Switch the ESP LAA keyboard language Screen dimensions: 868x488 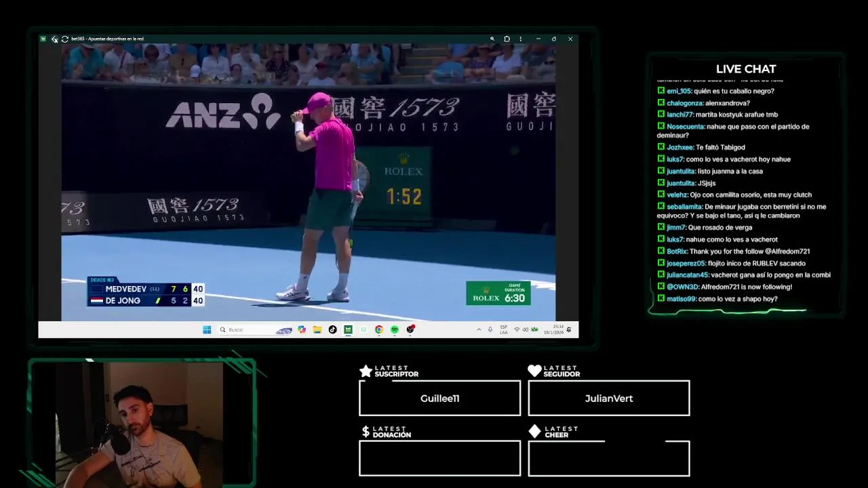(504, 330)
